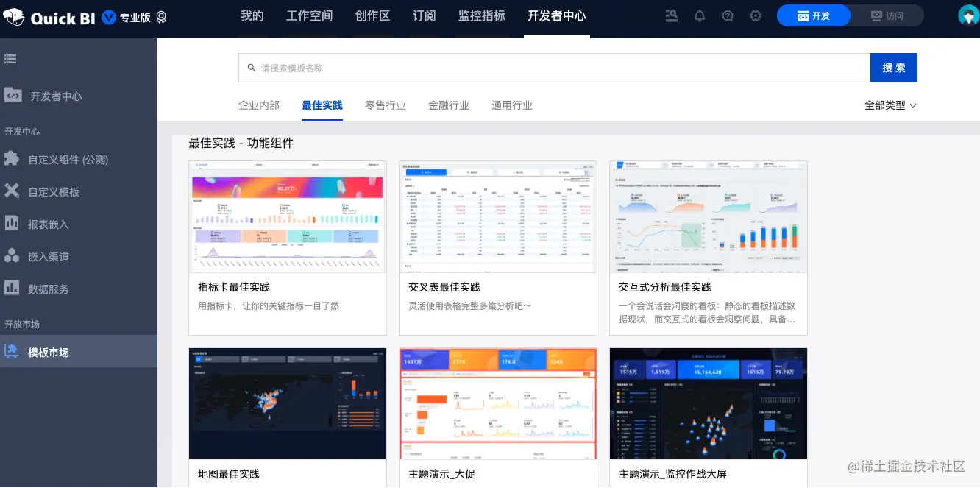Open 嵌入渠道 in sidebar

click(49, 257)
